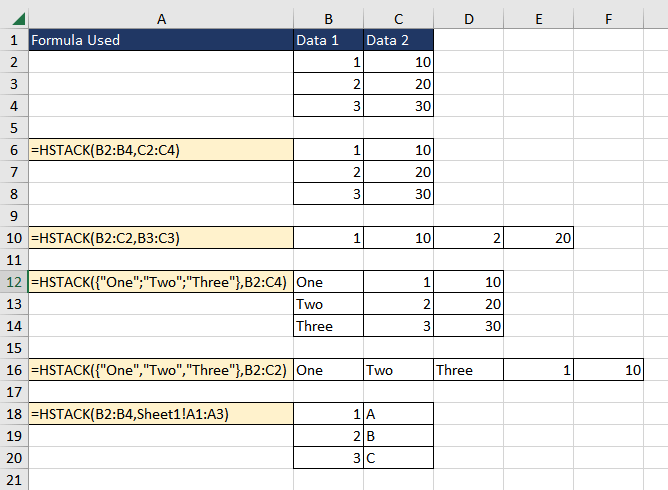Select row 1 header
The height and width of the screenshot is (490, 668).
coord(14,40)
